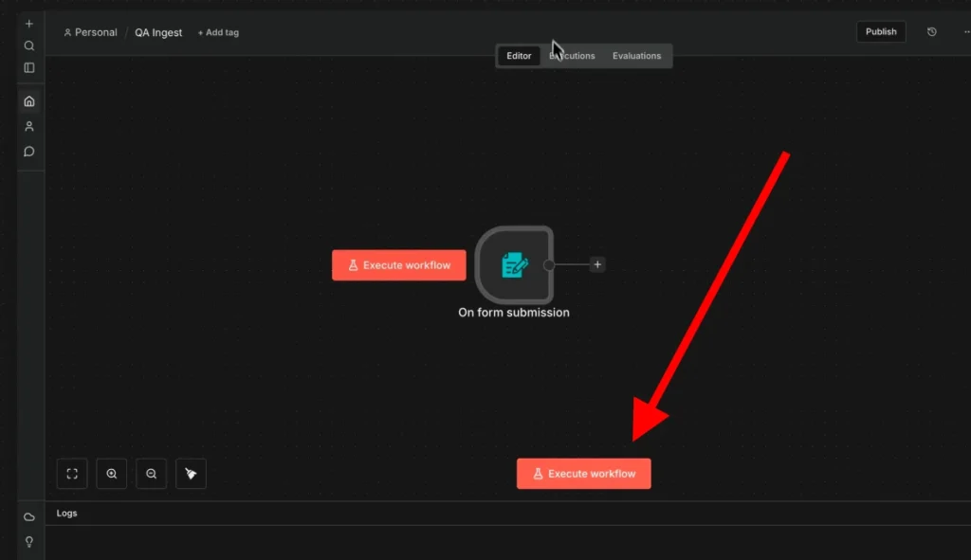Switch to the Executions tab
This screenshot has width=971, height=560.
coord(572,55)
